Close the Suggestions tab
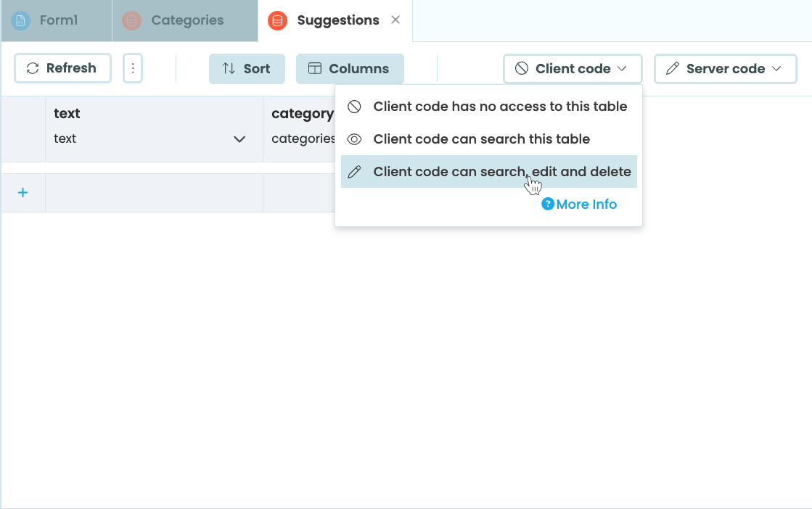The image size is (812, 509). click(x=395, y=20)
